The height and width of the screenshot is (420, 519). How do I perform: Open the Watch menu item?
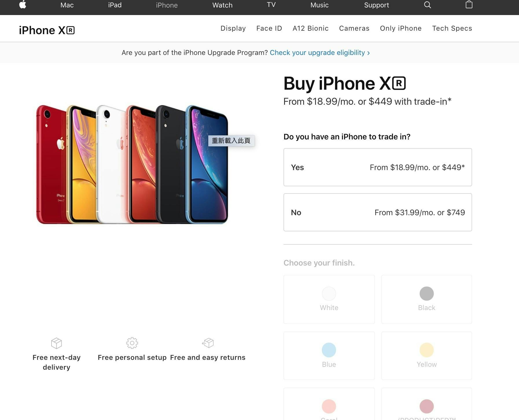tap(222, 5)
